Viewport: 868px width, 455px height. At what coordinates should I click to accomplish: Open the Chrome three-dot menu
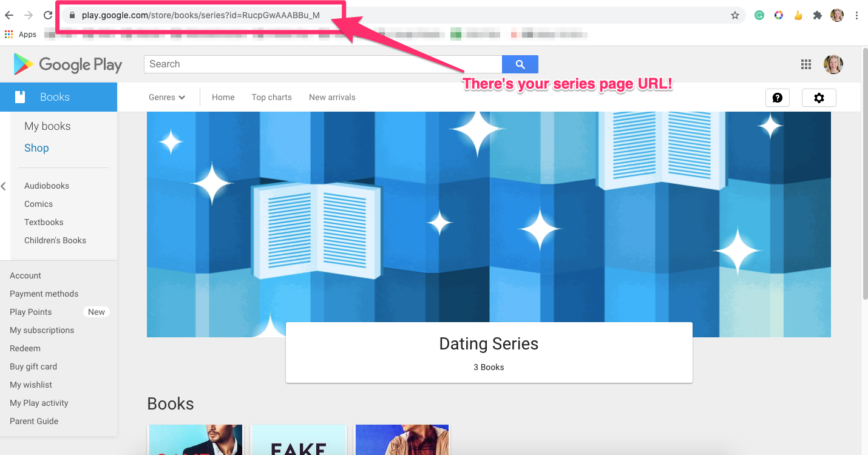coord(856,16)
